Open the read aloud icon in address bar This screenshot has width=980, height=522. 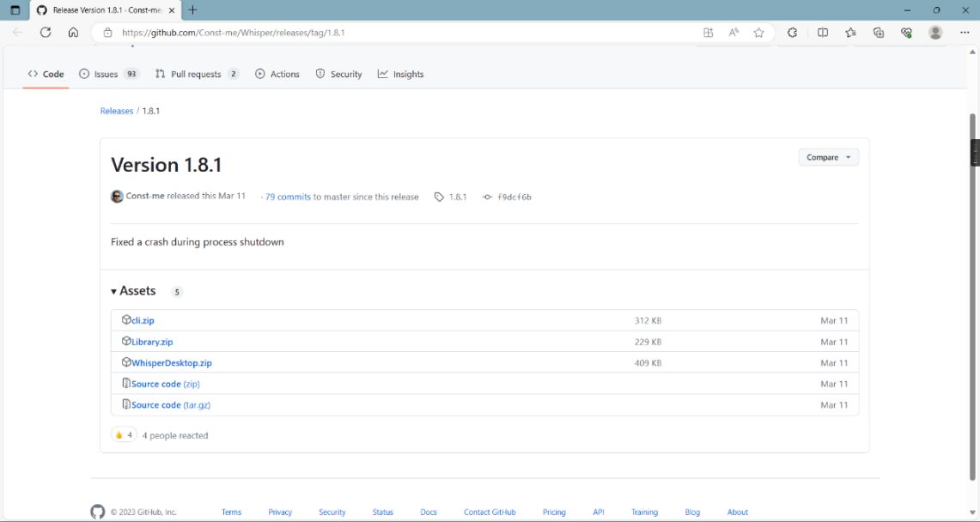(x=733, y=33)
